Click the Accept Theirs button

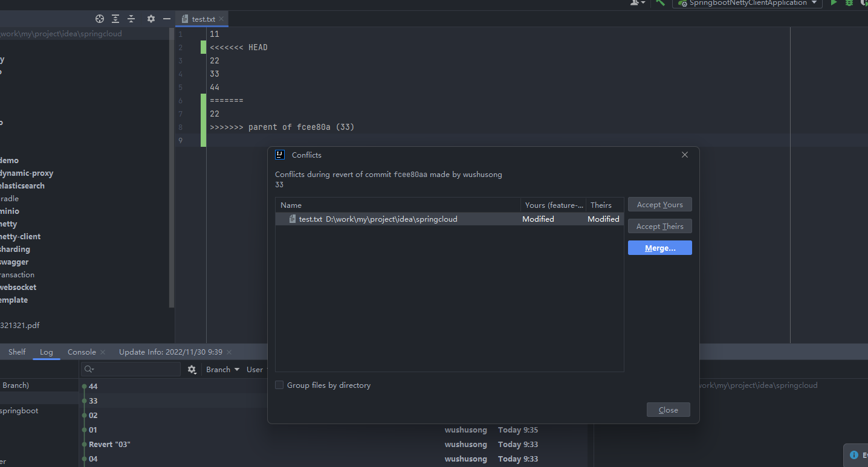click(659, 227)
